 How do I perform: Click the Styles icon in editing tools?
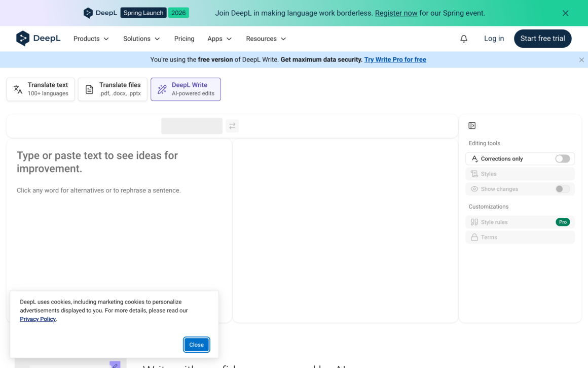pyautogui.click(x=474, y=174)
